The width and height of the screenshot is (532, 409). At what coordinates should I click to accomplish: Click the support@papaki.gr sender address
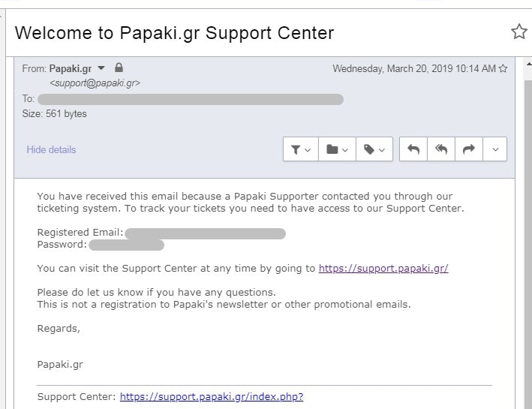coord(95,83)
